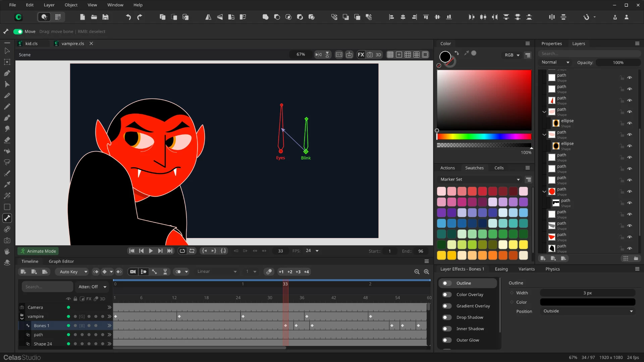
Task: Switch to the Swatches tab
Action: click(x=474, y=168)
